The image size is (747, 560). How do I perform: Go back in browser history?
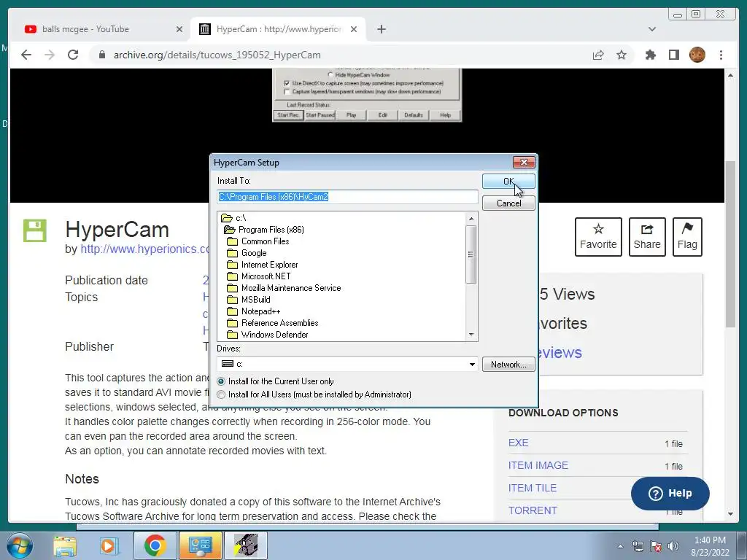[26, 55]
